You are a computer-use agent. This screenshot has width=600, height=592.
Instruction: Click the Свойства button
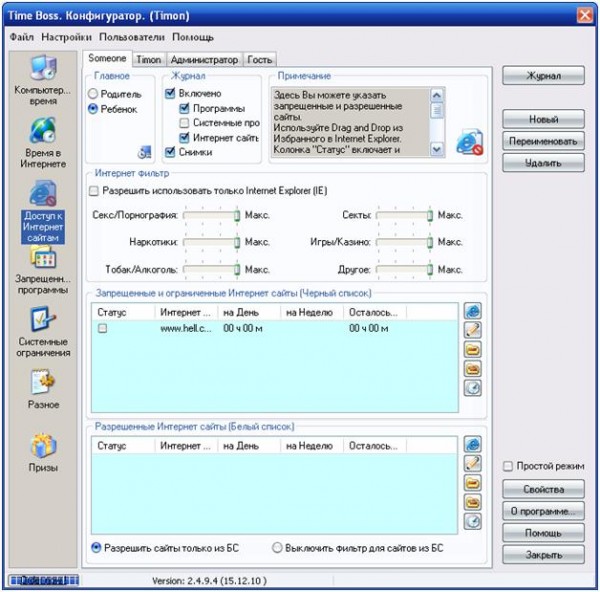[x=543, y=489]
